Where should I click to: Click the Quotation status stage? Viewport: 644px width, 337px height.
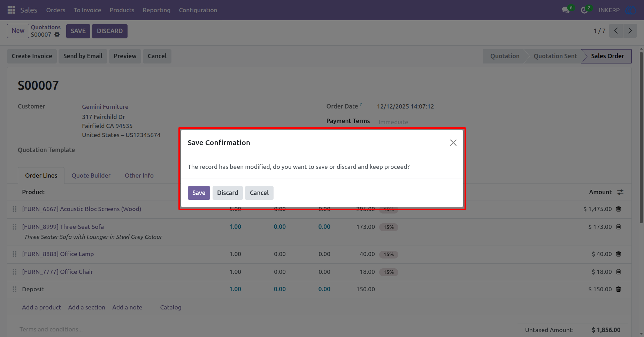(505, 56)
